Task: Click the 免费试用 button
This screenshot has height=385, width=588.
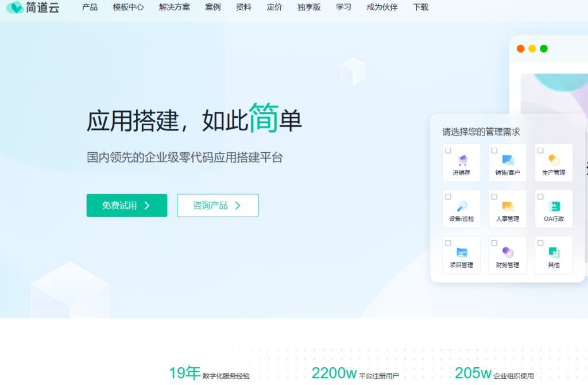Action: pyautogui.click(x=127, y=205)
